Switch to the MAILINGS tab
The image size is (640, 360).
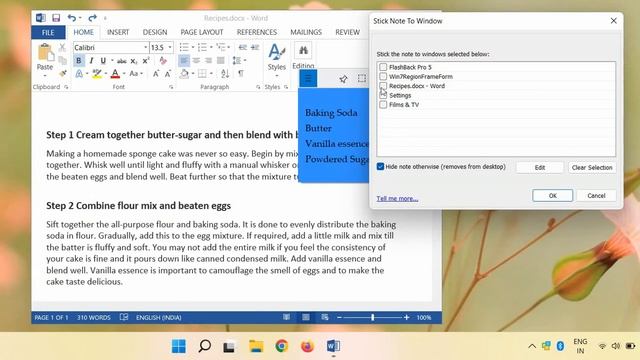(x=306, y=32)
